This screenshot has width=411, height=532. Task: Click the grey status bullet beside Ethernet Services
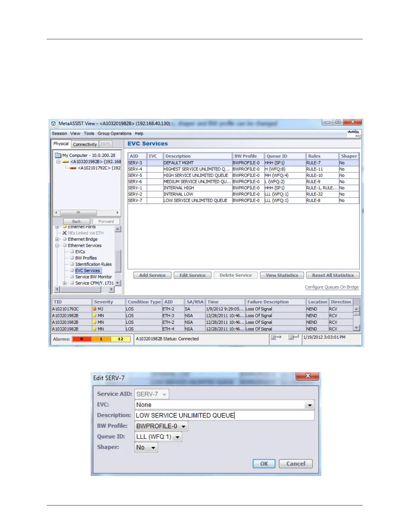[64, 246]
